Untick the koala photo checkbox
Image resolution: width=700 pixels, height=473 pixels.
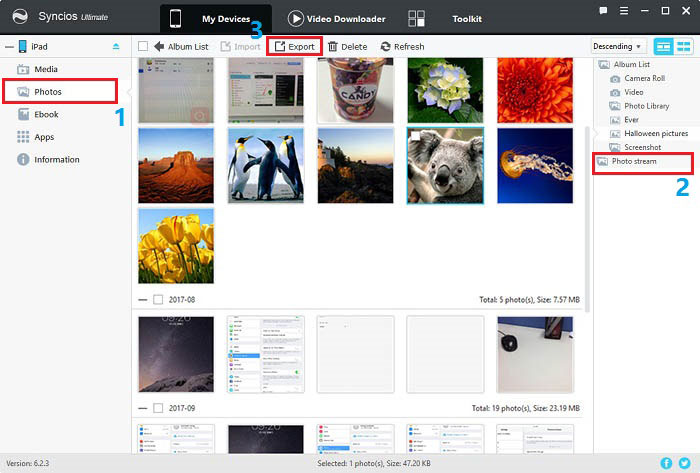(x=415, y=136)
